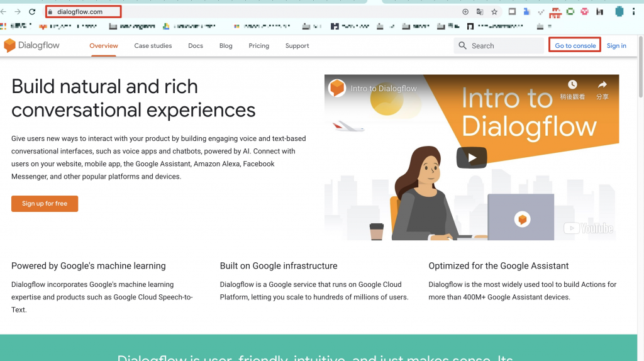Click the blue extension icon in toolbar
This screenshot has height=361, width=644.
click(x=526, y=11)
